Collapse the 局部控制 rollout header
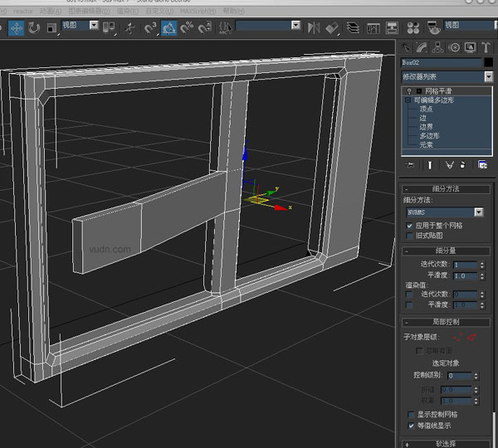 (445, 322)
